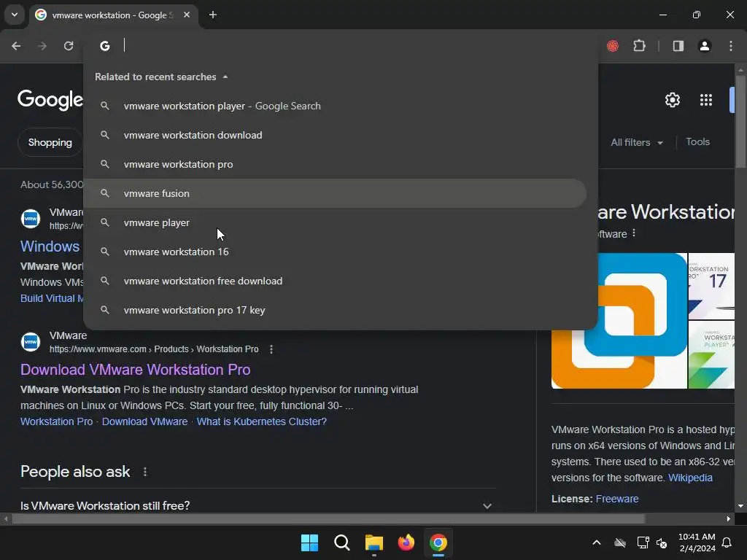Click the Google G icon in address bar
Screen dimensions: 747x560
point(105,46)
